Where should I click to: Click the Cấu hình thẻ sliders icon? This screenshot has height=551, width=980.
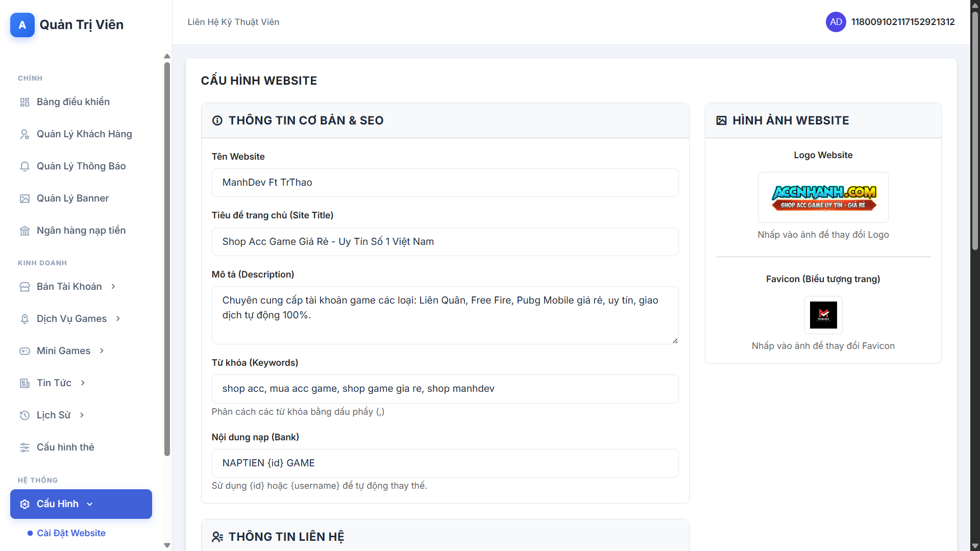tap(24, 447)
